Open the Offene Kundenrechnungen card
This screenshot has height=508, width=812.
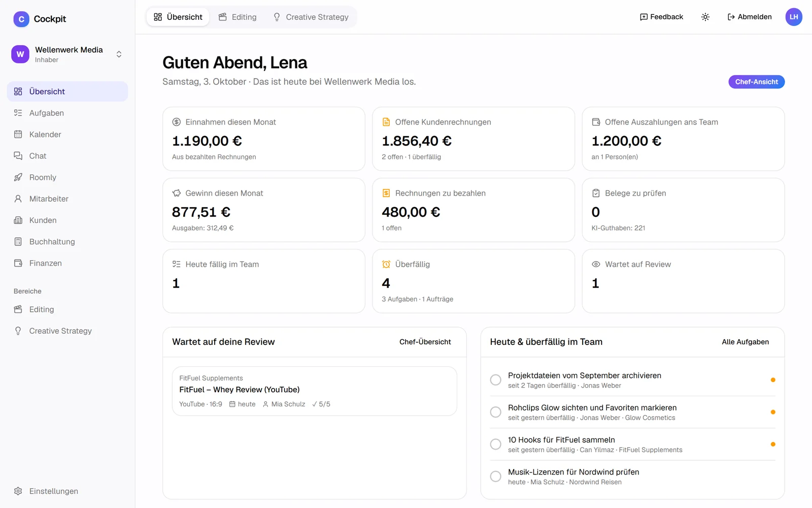coord(473,139)
